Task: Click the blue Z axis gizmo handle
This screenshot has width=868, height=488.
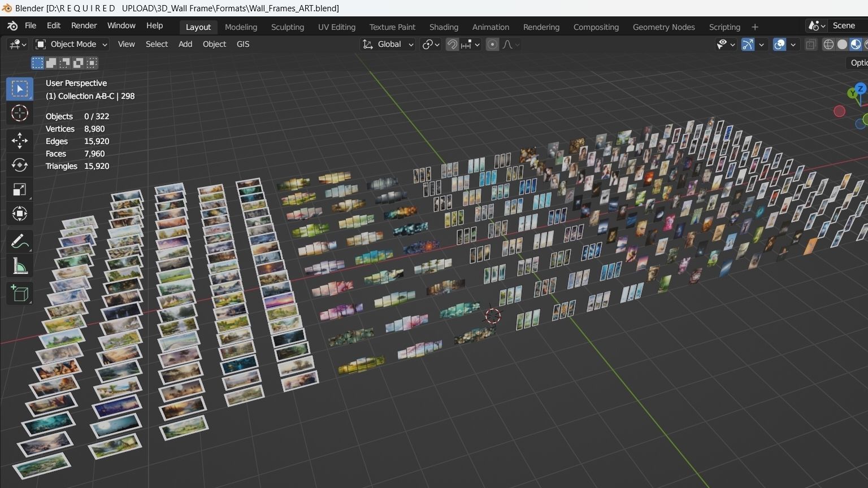Action: tap(860, 89)
